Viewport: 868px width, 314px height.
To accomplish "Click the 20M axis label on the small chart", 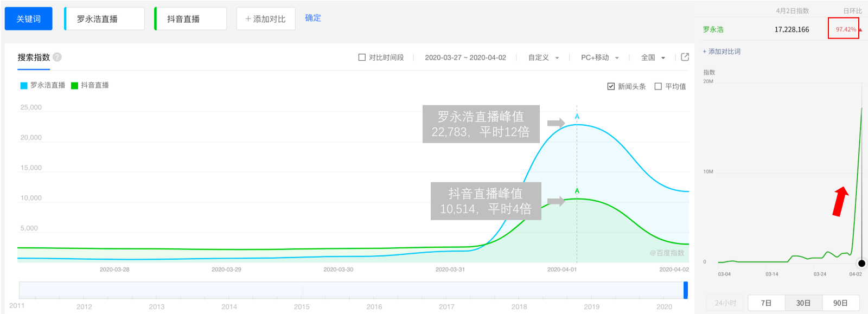I will tap(708, 81).
